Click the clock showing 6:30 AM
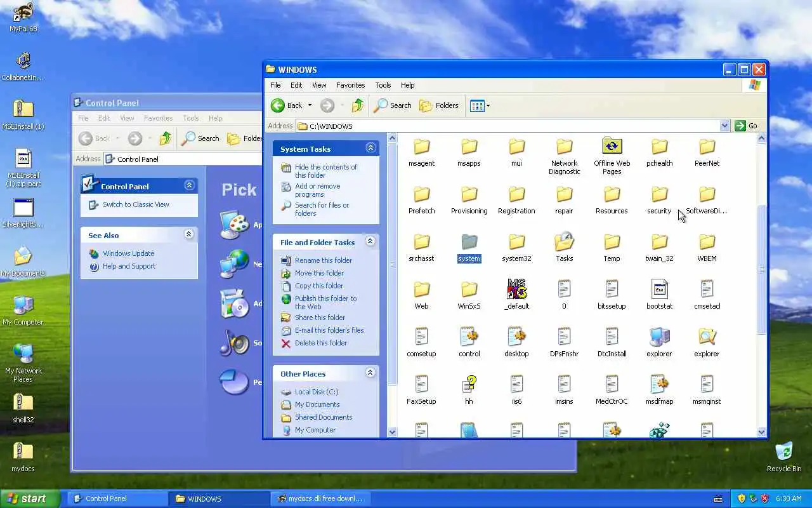 (789, 498)
